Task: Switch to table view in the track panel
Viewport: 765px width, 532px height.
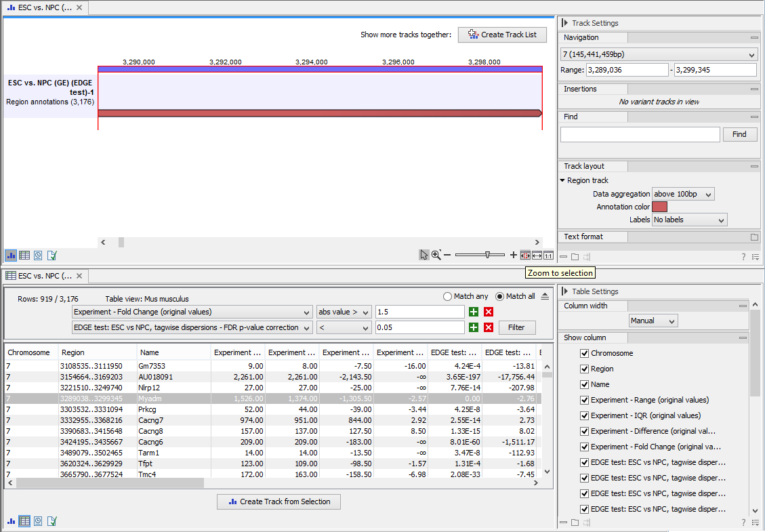Action: coord(24,255)
